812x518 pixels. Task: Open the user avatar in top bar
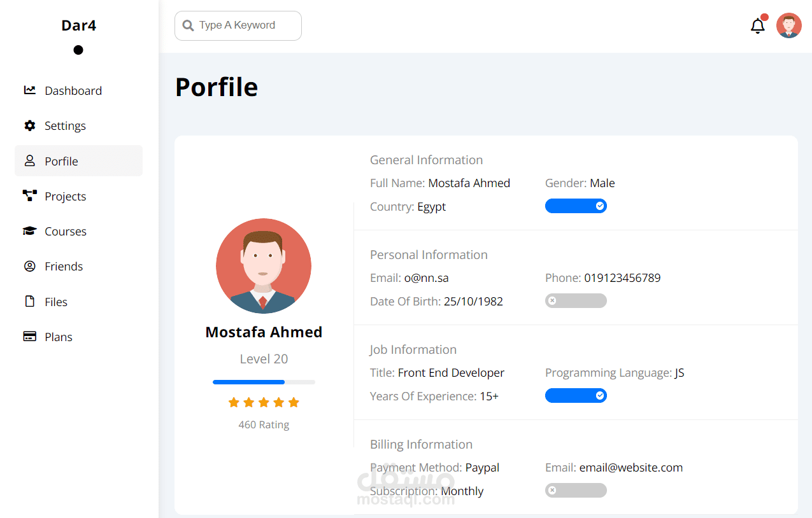tap(788, 26)
